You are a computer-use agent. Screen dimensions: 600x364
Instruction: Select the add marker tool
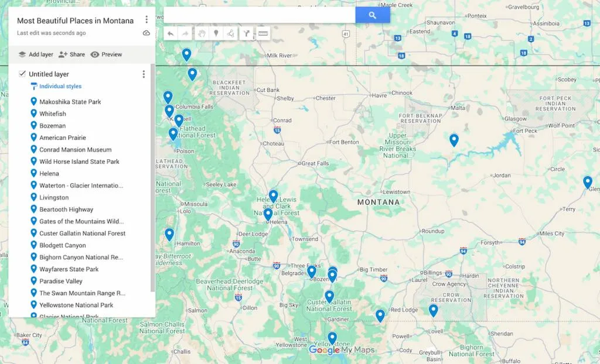pyautogui.click(x=216, y=33)
